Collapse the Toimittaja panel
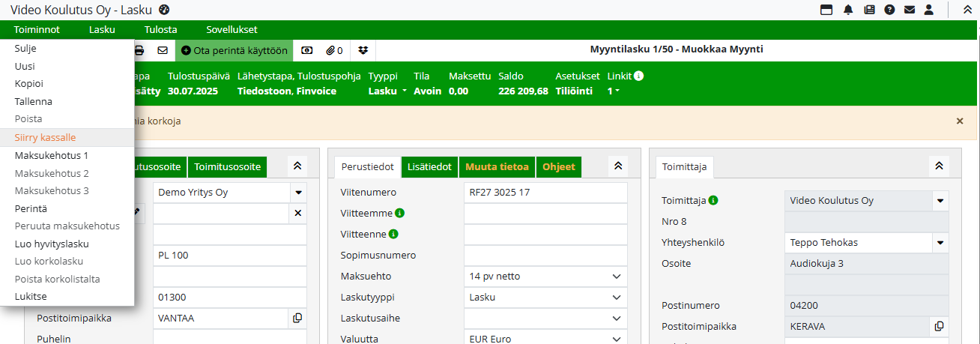980x344 pixels. (x=937, y=166)
